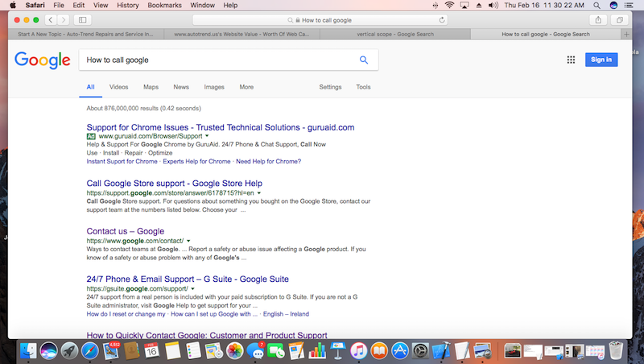Switch to the autotrend.us Website Value tab
Image resolution: width=644 pixels, height=364 pixels.
[242, 34]
